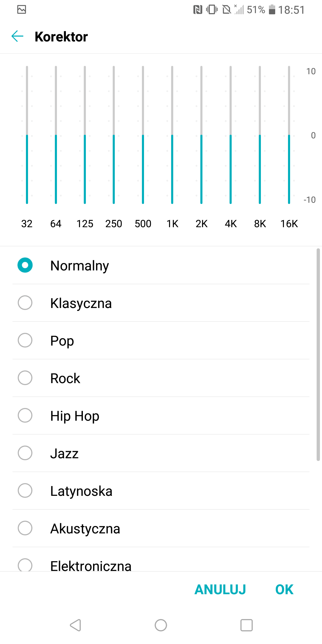
Task: Pick the Akustyczna preset option
Action: [25, 528]
